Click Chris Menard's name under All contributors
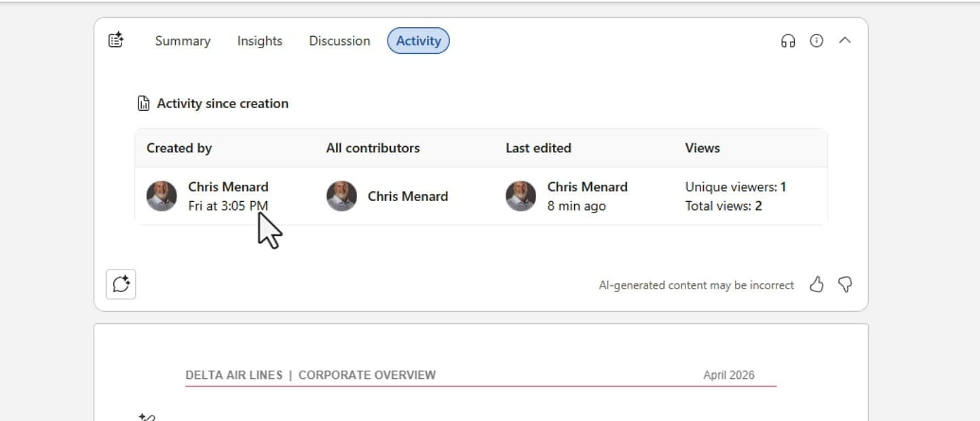This screenshot has height=421, width=980. point(407,196)
